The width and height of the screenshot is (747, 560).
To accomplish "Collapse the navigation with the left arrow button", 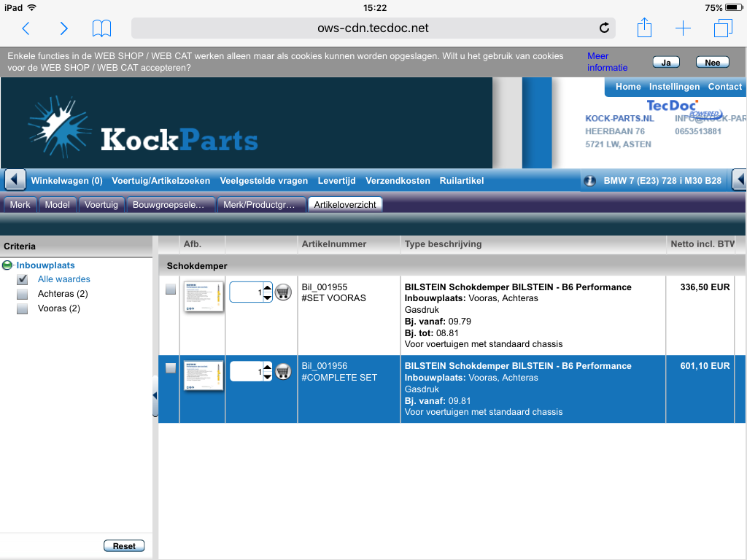I will (15, 181).
